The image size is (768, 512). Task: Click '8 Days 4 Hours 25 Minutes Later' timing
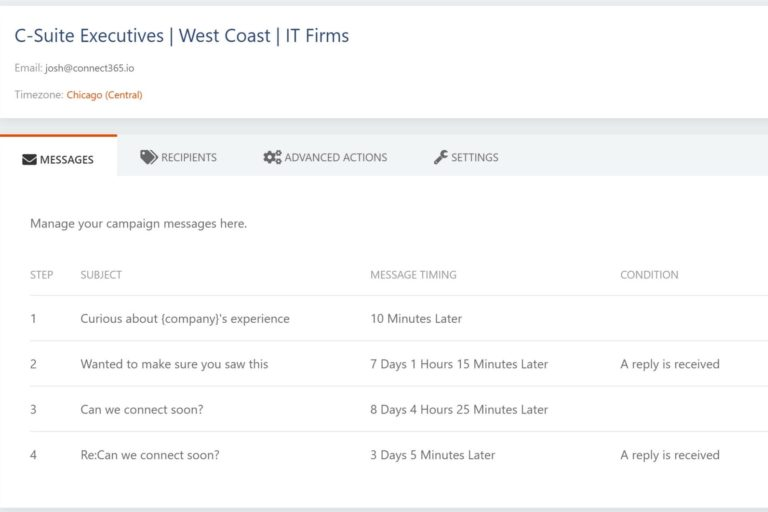point(459,409)
